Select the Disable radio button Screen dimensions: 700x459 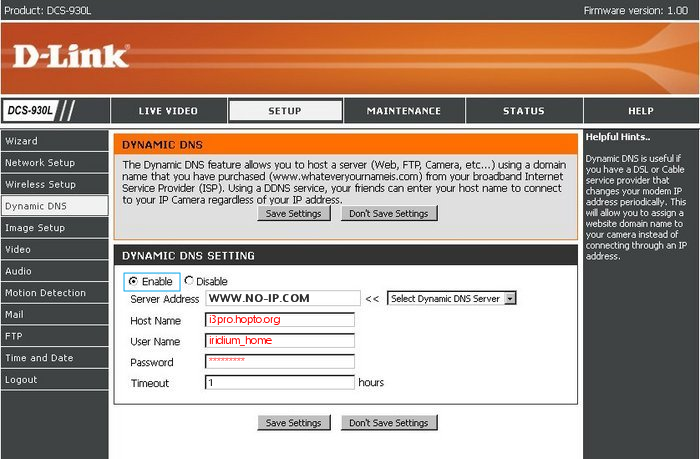pyautogui.click(x=189, y=282)
